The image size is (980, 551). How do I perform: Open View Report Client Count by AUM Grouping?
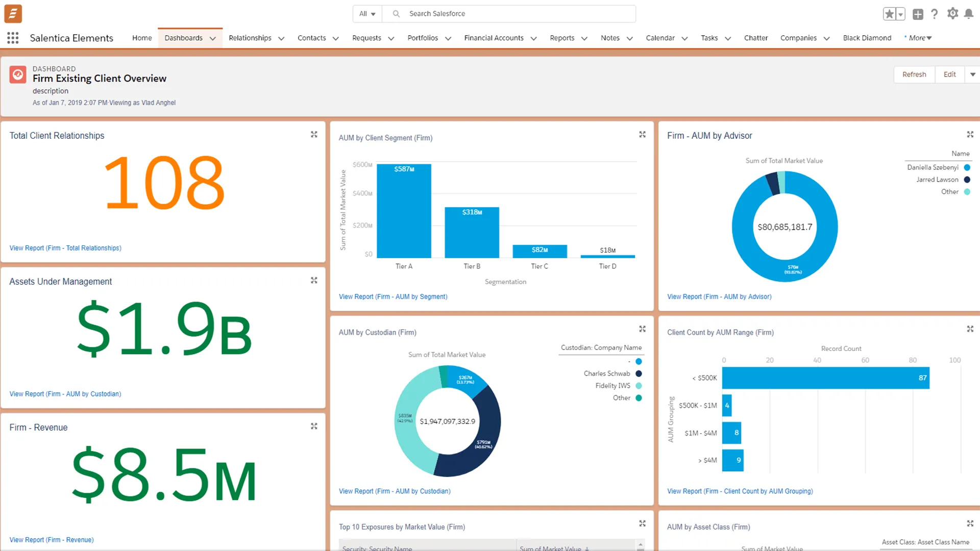740,491
